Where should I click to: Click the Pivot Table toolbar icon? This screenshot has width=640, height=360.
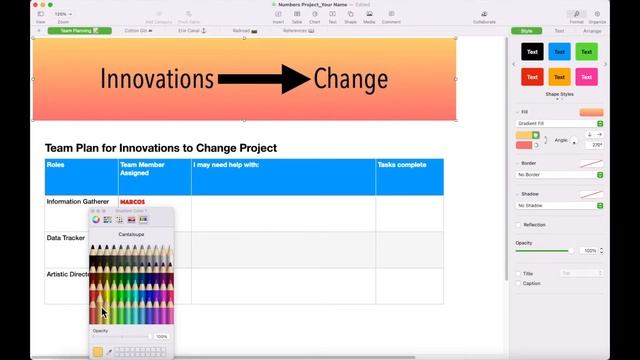(x=189, y=14)
